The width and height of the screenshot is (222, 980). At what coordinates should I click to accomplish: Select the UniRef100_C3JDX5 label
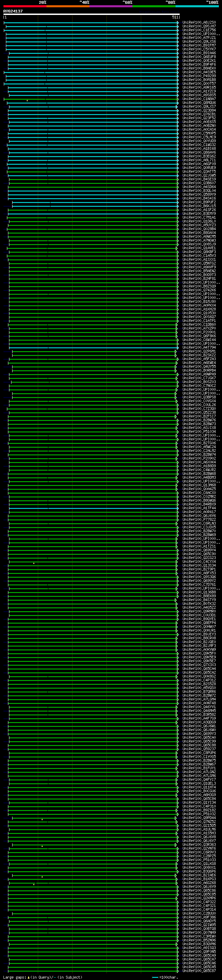[x=199, y=527]
